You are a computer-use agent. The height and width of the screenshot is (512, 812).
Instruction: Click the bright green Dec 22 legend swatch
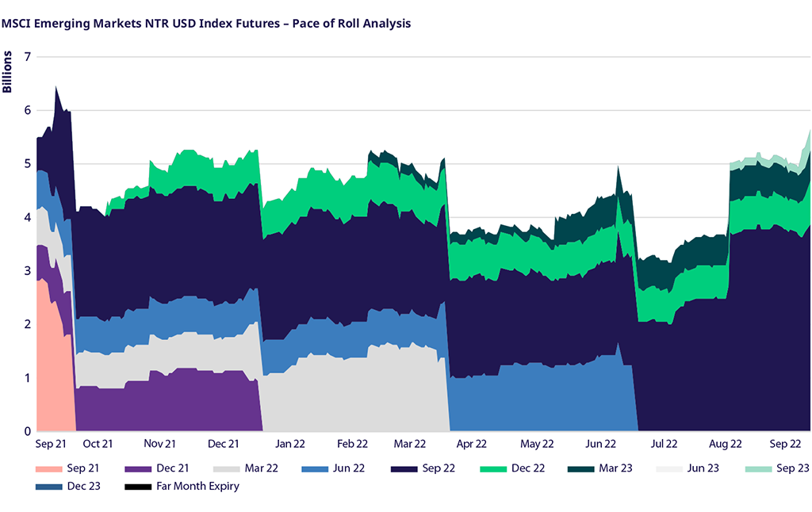(x=492, y=468)
